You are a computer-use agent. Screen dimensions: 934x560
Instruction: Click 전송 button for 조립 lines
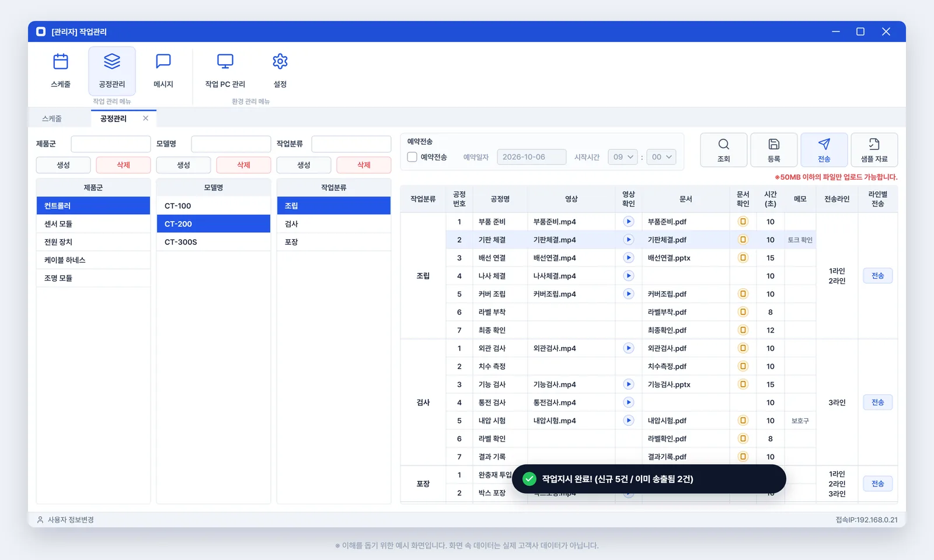click(x=878, y=276)
